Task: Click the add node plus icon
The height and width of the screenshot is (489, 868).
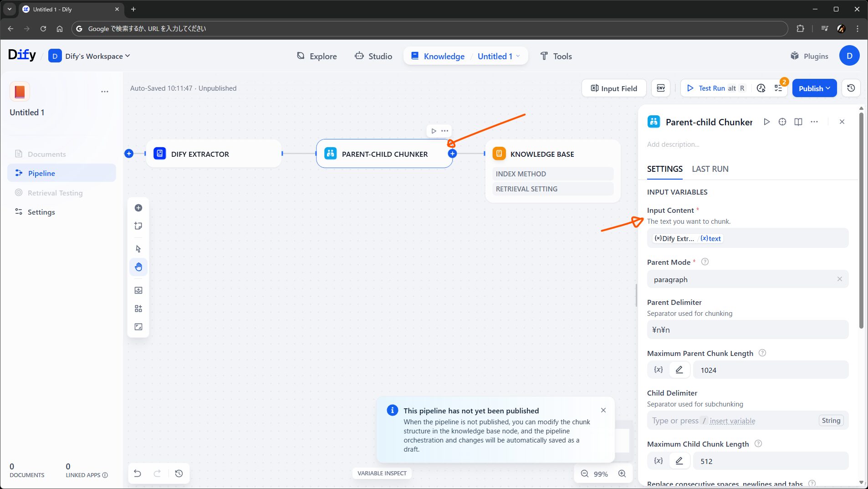Action: (138, 208)
